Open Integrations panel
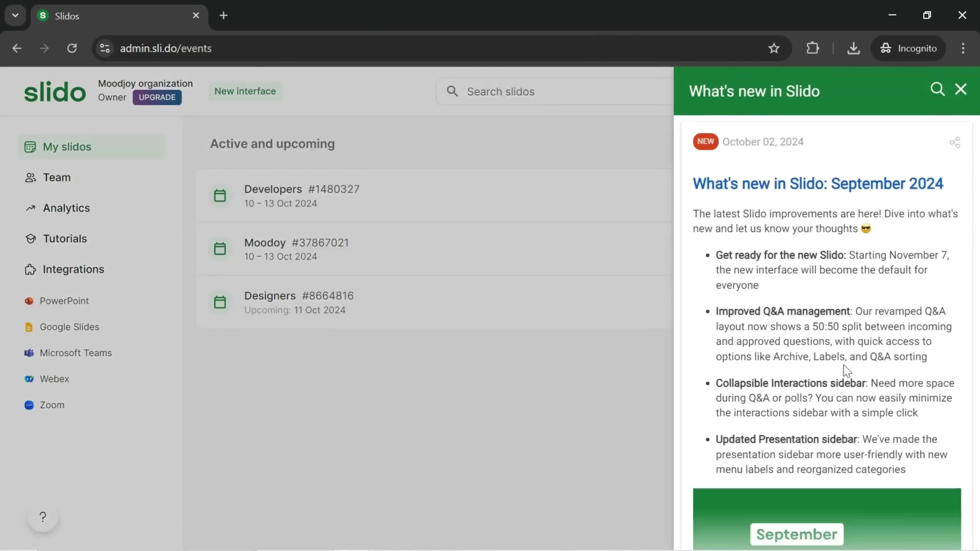This screenshot has width=980, height=551. [x=73, y=268]
